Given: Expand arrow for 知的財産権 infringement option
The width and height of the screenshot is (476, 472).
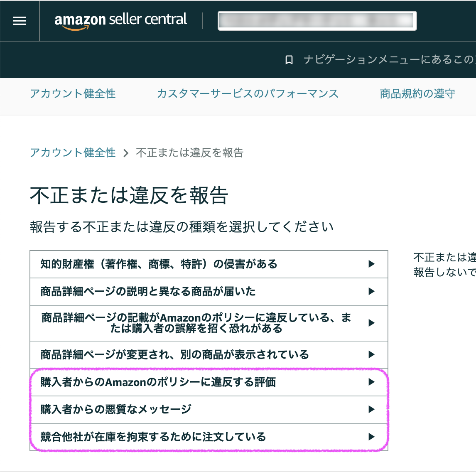Looking at the screenshot, I should pos(371,264).
